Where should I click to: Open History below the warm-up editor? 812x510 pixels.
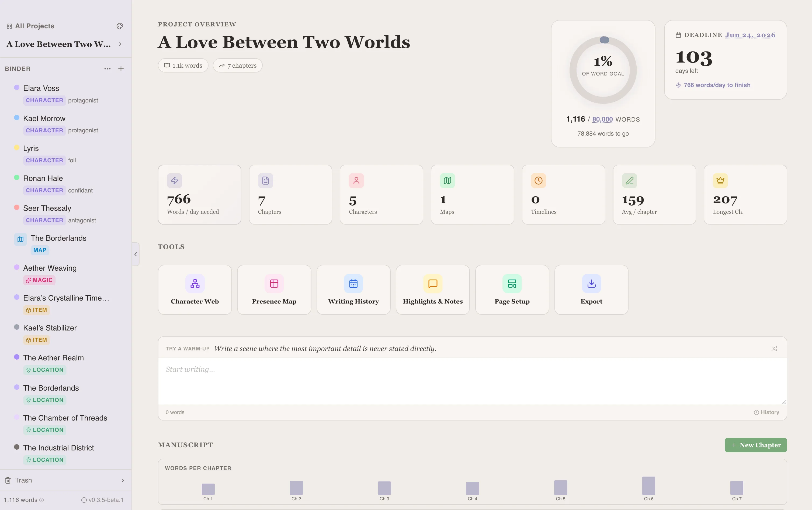tap(767, 412)
